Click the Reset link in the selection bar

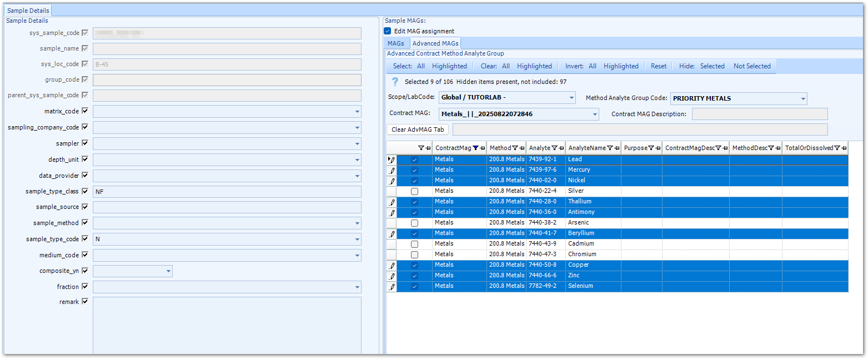point(658,66)
